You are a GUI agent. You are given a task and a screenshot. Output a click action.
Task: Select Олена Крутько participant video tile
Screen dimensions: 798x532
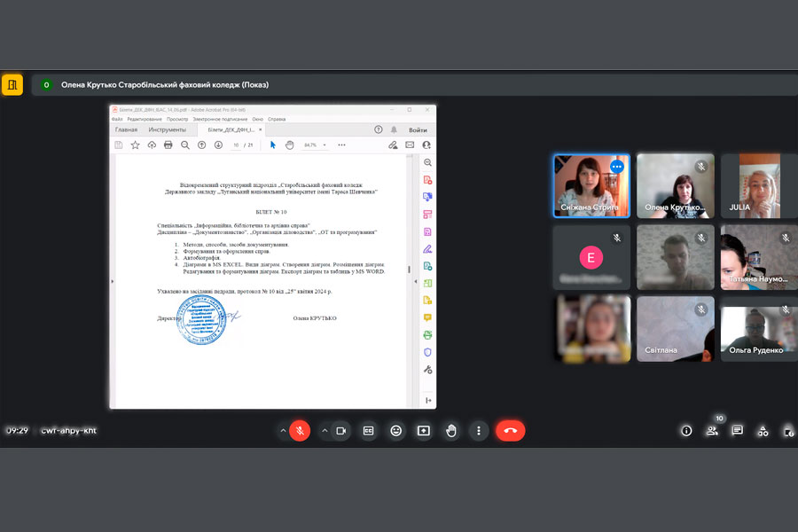point(676,186)
